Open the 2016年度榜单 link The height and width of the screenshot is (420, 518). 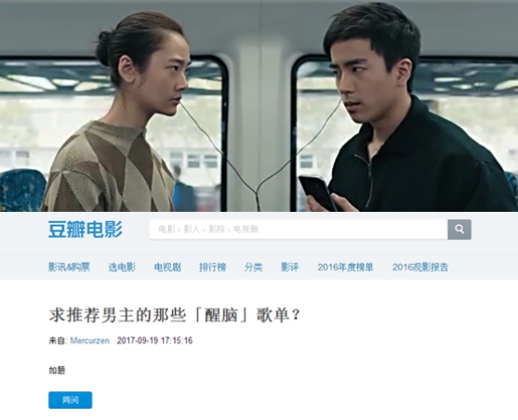[x=346, y=267]
